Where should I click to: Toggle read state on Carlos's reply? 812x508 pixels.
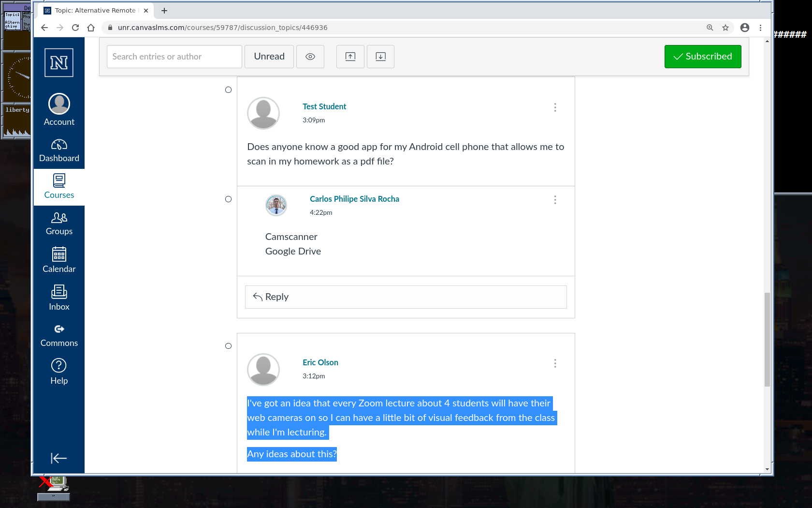coord(229,199)
